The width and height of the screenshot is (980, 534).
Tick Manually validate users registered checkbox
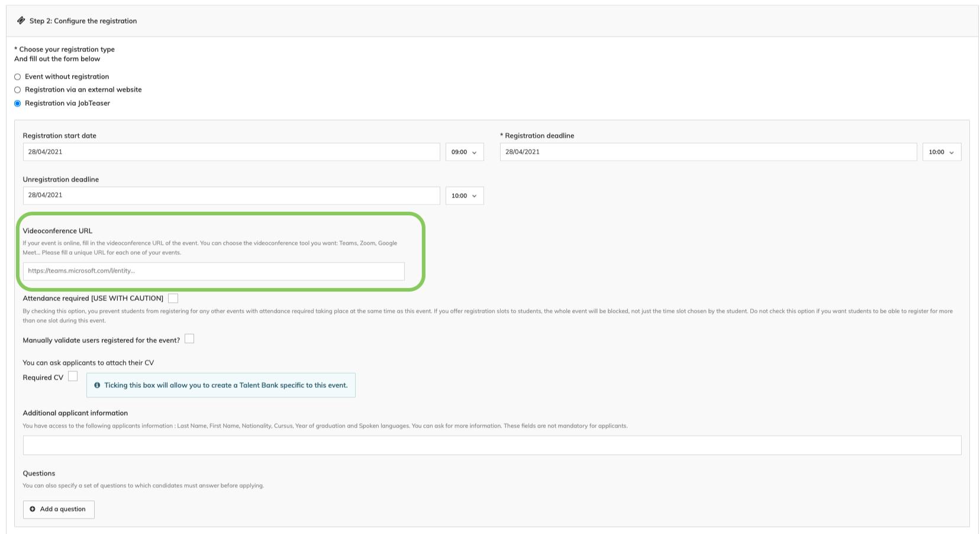pyautogui.click(x=189, y=339)
